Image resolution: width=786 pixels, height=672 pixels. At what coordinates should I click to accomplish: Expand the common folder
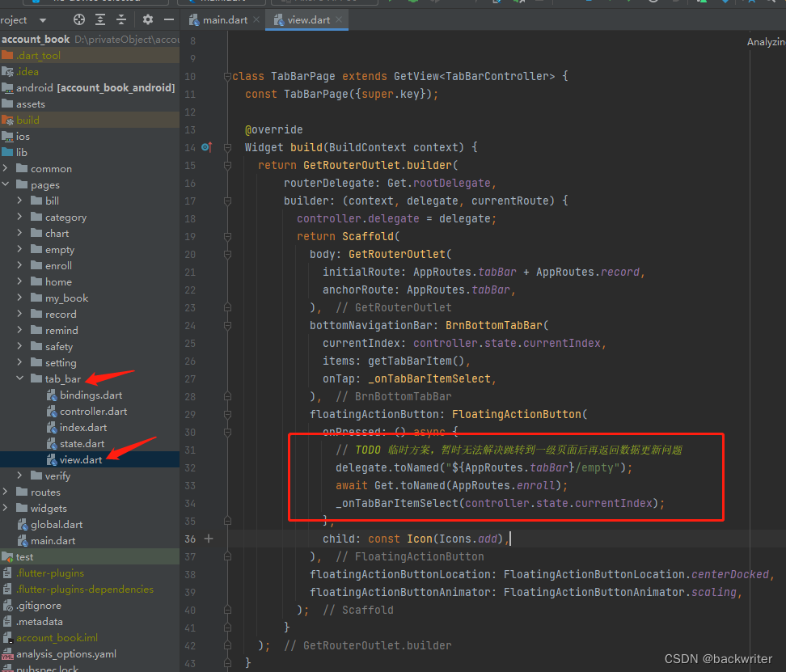click(6, 168)
